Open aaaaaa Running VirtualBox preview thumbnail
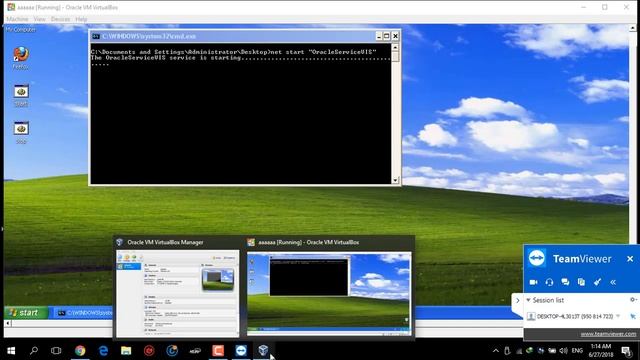The width and height of the screenshot is (640, 360). [329, 294]
